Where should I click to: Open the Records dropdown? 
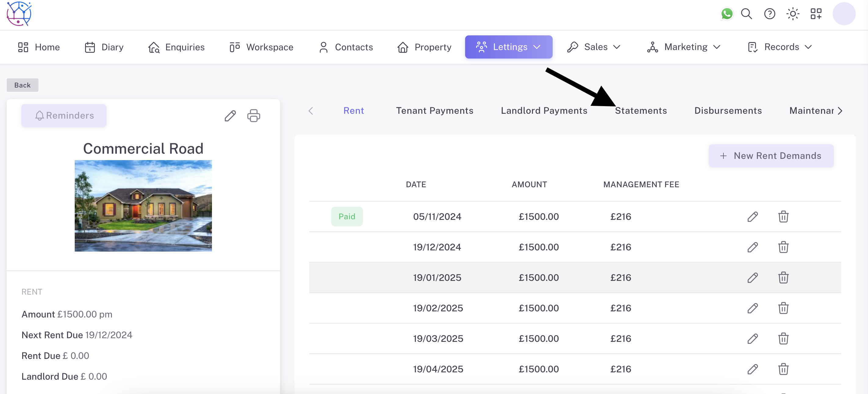coord(779,47)
